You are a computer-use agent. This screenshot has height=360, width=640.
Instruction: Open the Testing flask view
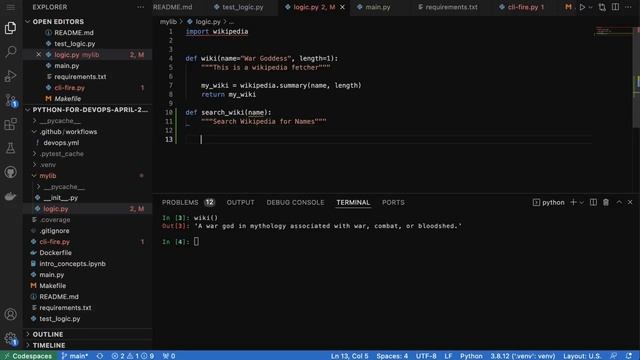11,148
